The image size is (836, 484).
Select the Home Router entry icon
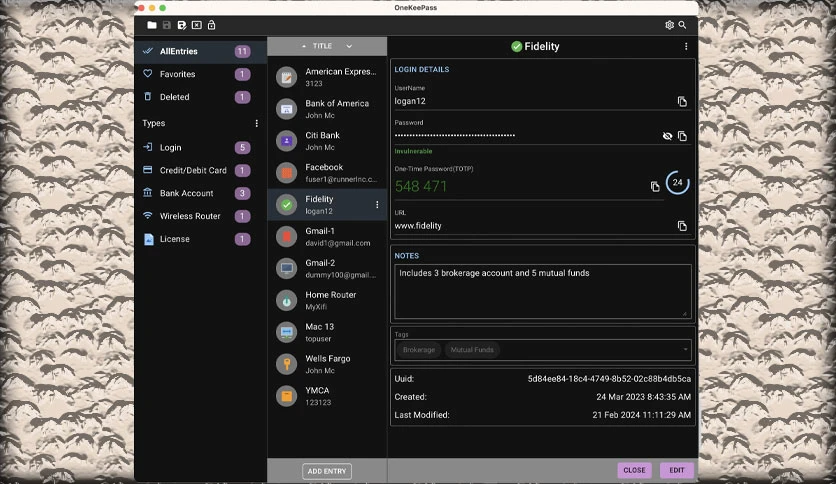[x=286, y=301]
